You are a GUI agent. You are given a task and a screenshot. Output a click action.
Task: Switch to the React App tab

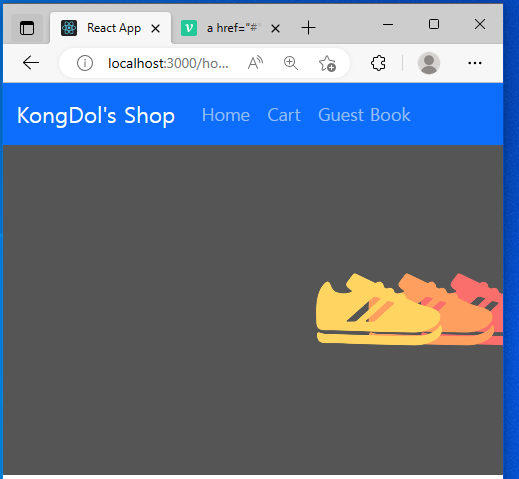tap(110, 28)
